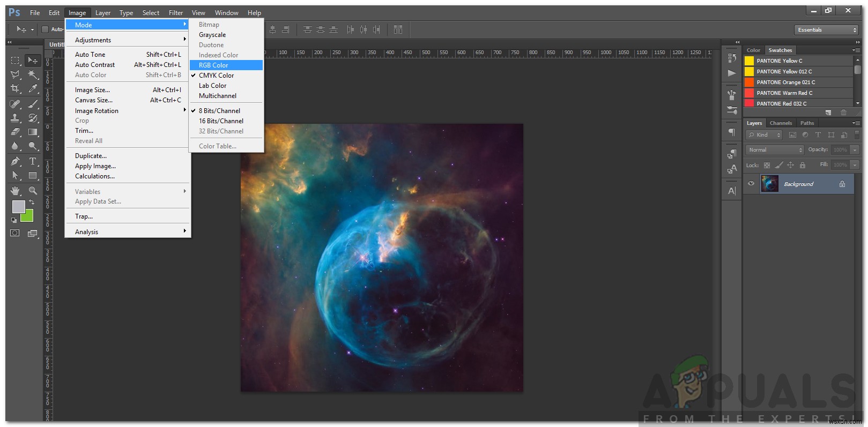Select the Eraser tool

click(15, 131)
